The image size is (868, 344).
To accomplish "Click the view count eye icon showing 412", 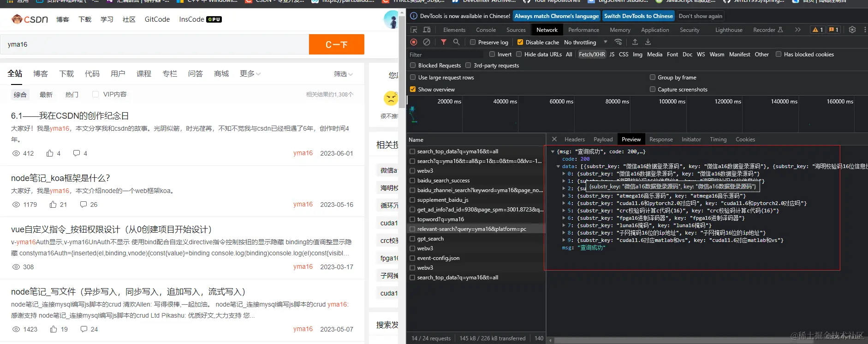I will pyautogui.click(x=16, y=153).
